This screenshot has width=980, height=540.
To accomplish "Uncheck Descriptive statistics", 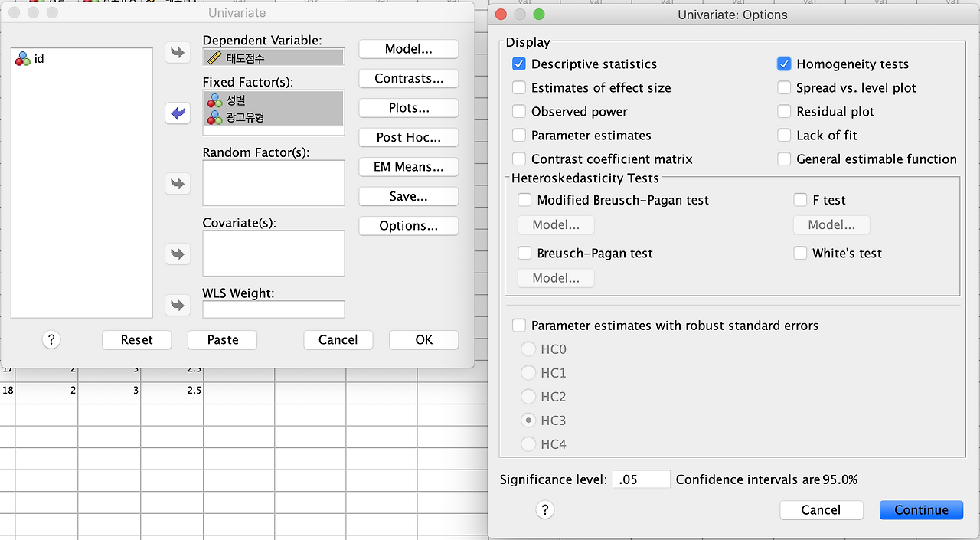I will tap(519, 64).
